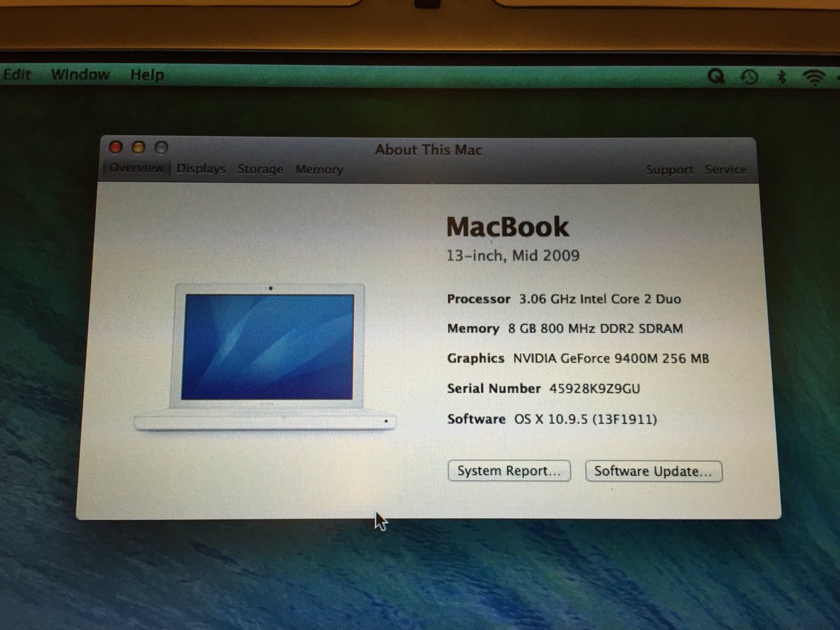Click the OS X 10.9.5 (13F1911) text
Screen dimensions: 840x630
586,419
